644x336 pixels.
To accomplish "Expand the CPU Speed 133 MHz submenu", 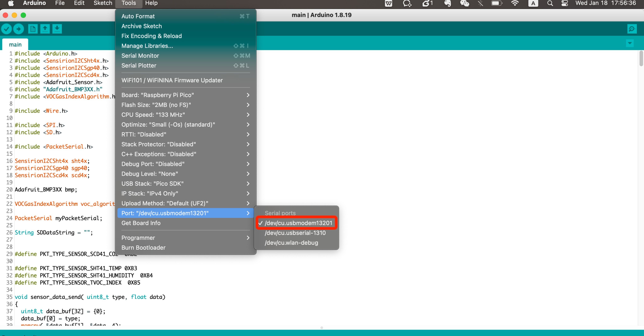I will click(186, 115).
